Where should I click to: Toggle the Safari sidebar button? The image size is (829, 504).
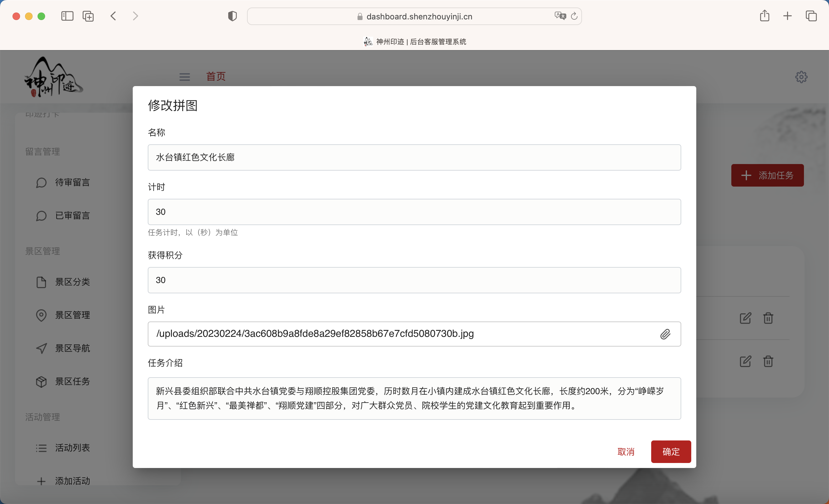point(67,16)
